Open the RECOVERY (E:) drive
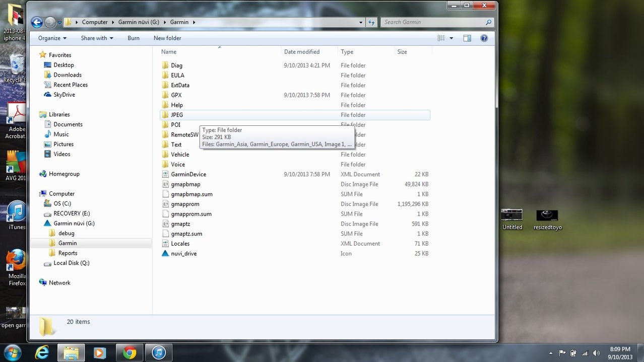 tap(72, 213)
